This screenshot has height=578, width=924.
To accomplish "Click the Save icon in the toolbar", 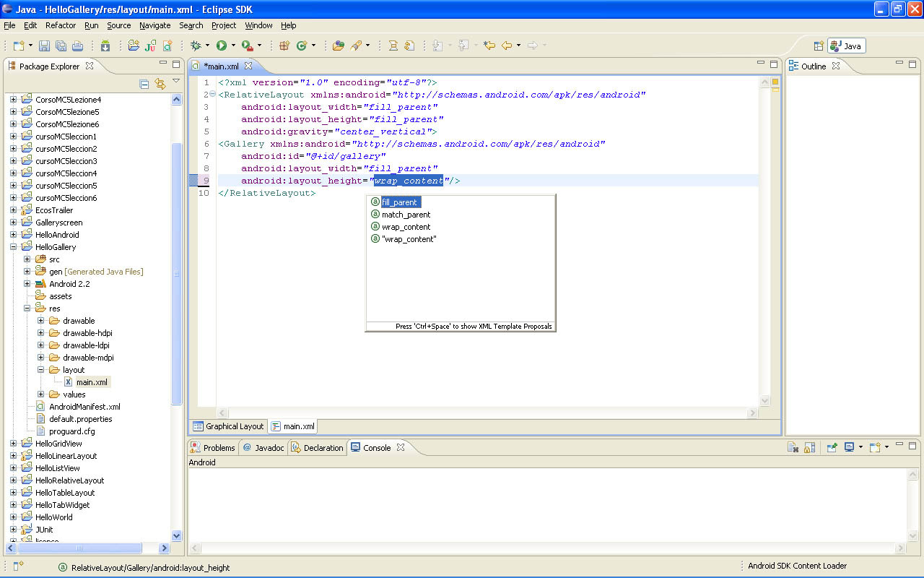I will [x=45, y=46].
